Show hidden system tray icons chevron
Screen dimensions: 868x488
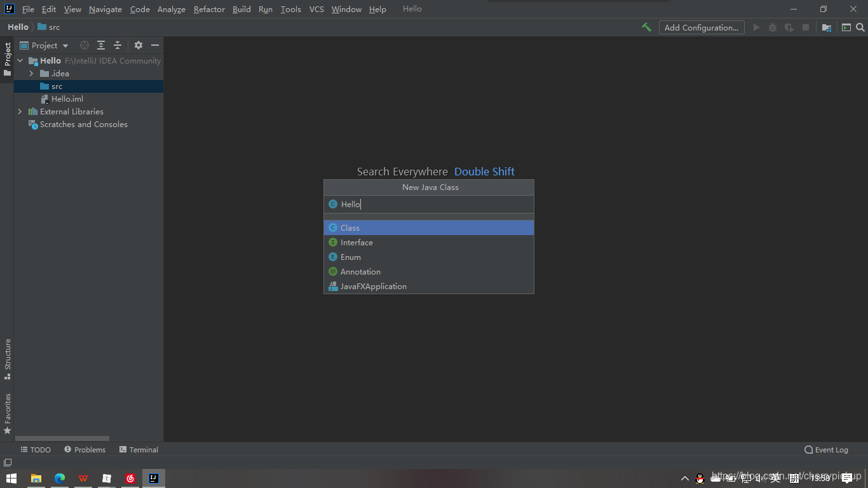tap(685, 478)
